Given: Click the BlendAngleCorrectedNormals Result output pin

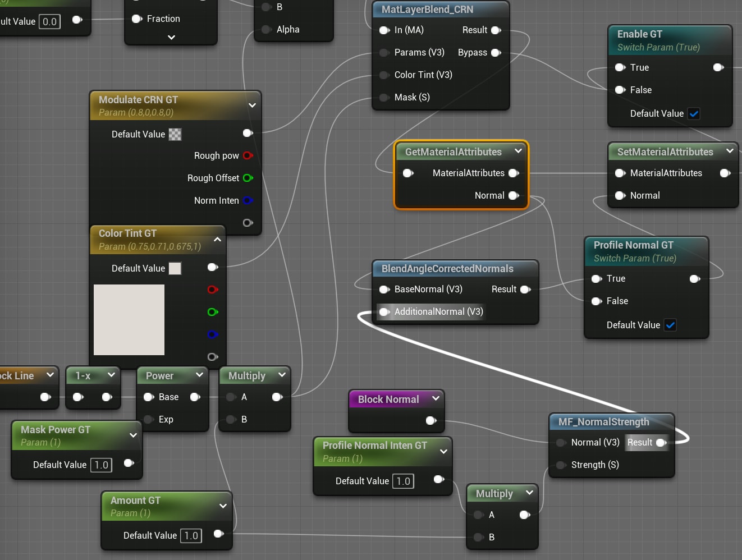Looking at the screenshot, I should [x=525, y=290].
